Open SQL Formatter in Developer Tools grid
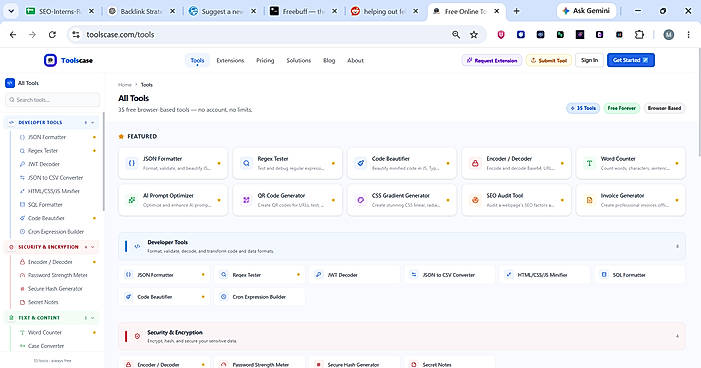 (x=640, y=275)
